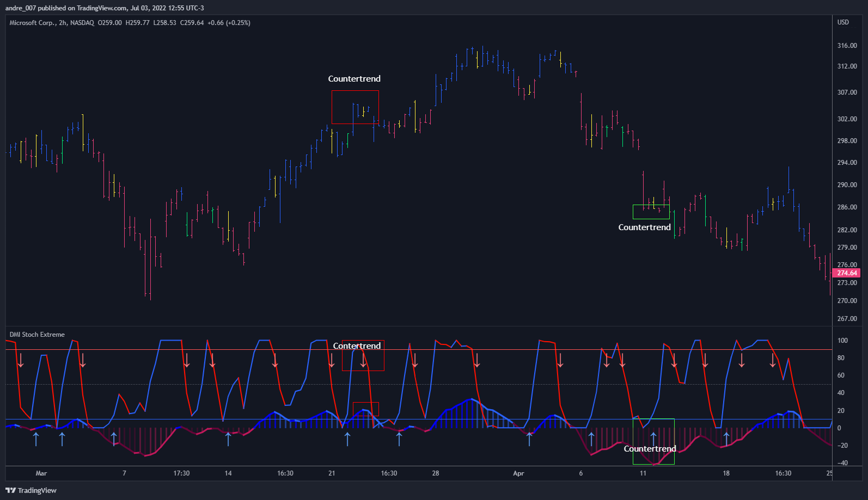Click the '6' date on time axis
The image size is (868, 500).
point(581,473)
